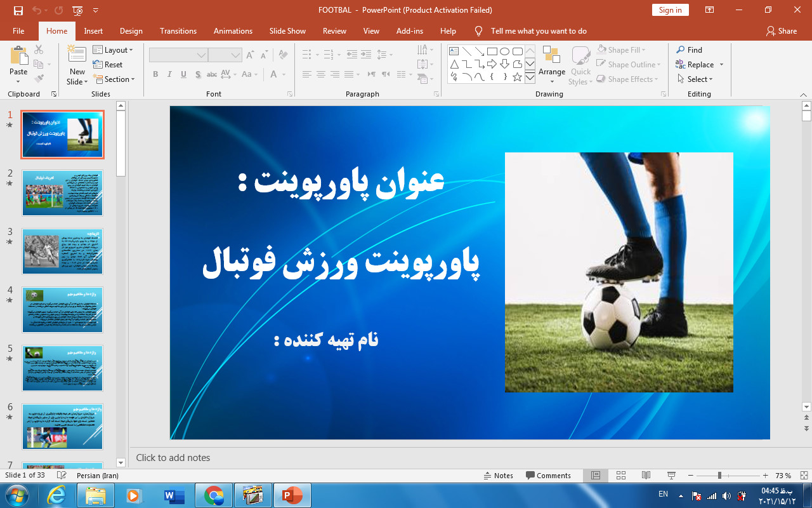The image size is (812, 508).
Task: Open Find in the Editing group
Action: 692,50
